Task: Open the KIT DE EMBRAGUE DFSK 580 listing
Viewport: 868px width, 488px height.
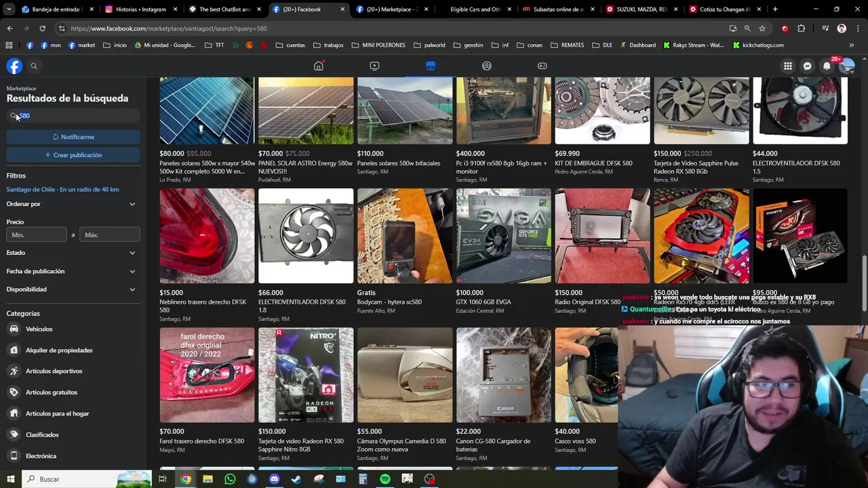Action: click(602, 126)
